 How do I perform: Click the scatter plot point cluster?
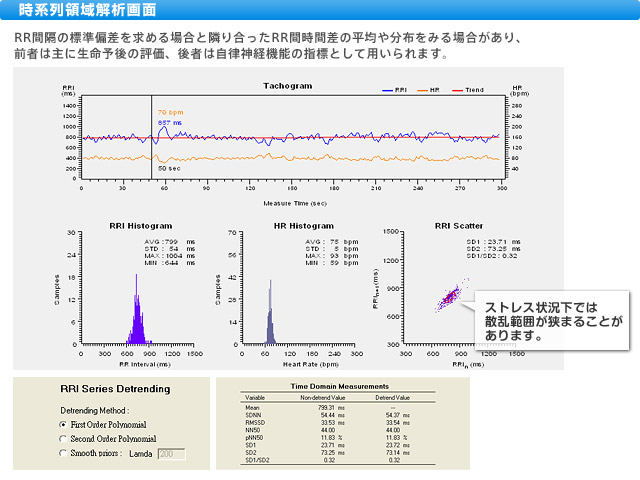(x=450, y=296)
